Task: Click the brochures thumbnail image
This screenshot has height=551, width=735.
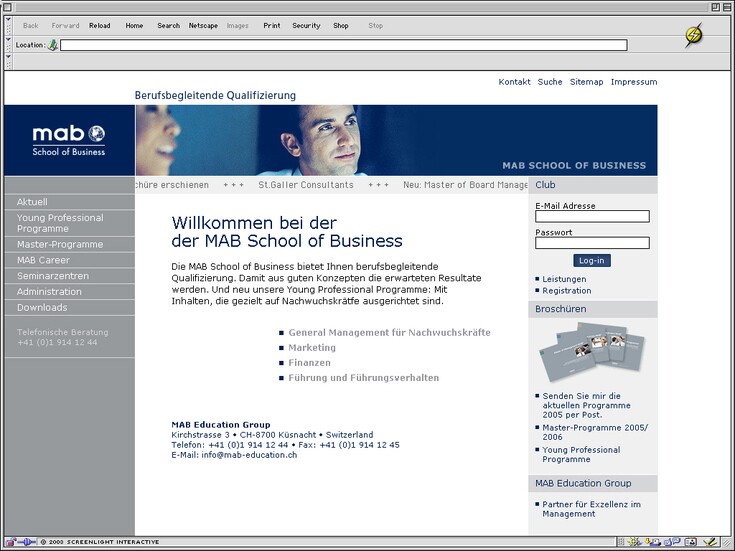Action: point(592,353)
